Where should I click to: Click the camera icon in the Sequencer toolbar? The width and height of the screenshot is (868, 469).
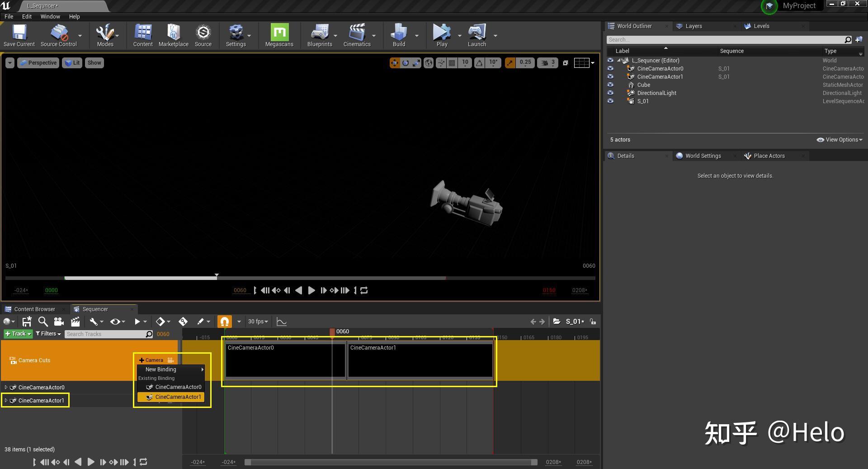coord(59,322)
